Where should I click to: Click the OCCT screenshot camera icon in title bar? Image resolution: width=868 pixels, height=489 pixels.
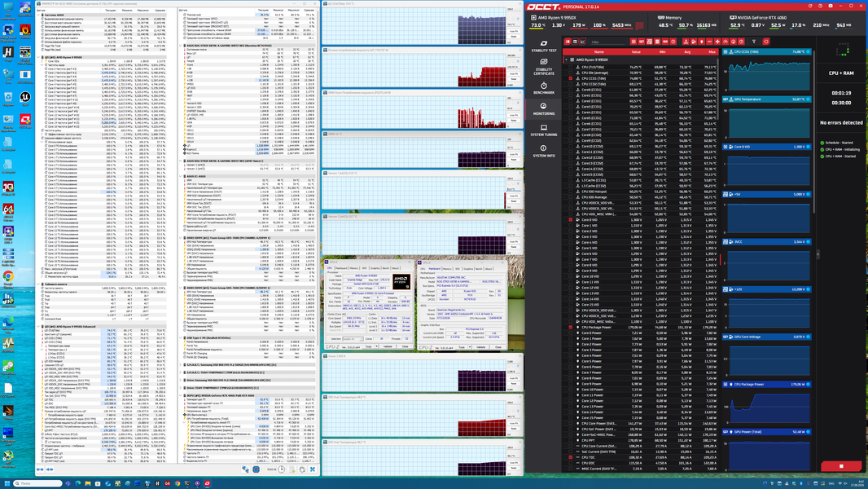(831, 6)
